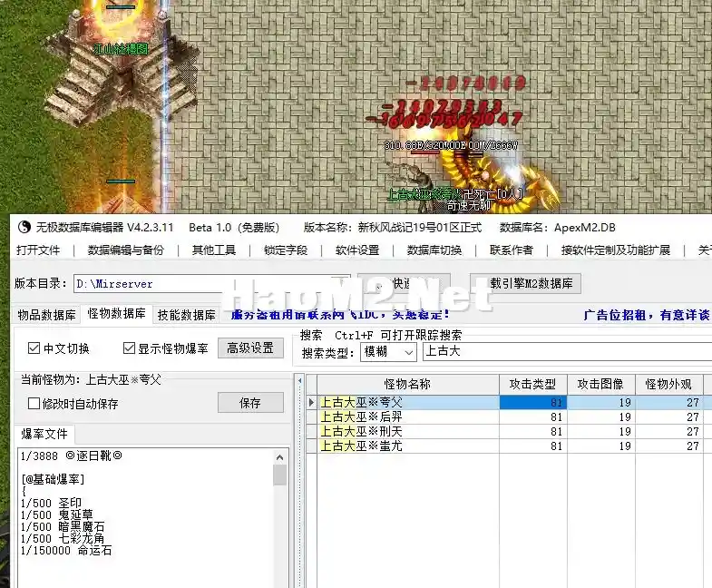
Task: Open the 数据编辑与备份 menu
Action: click(x=126, y=250)
